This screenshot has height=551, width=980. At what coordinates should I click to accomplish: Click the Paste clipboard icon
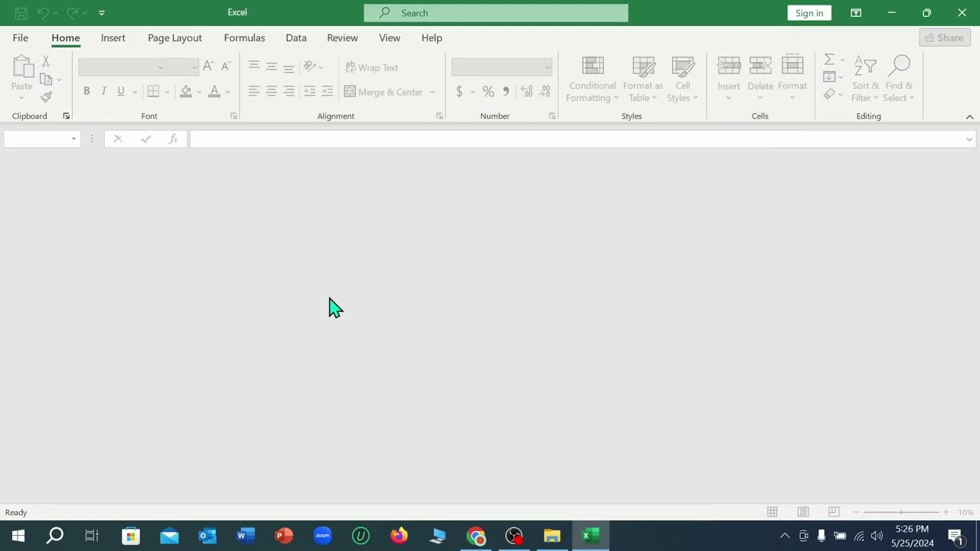tap(22, 67)
